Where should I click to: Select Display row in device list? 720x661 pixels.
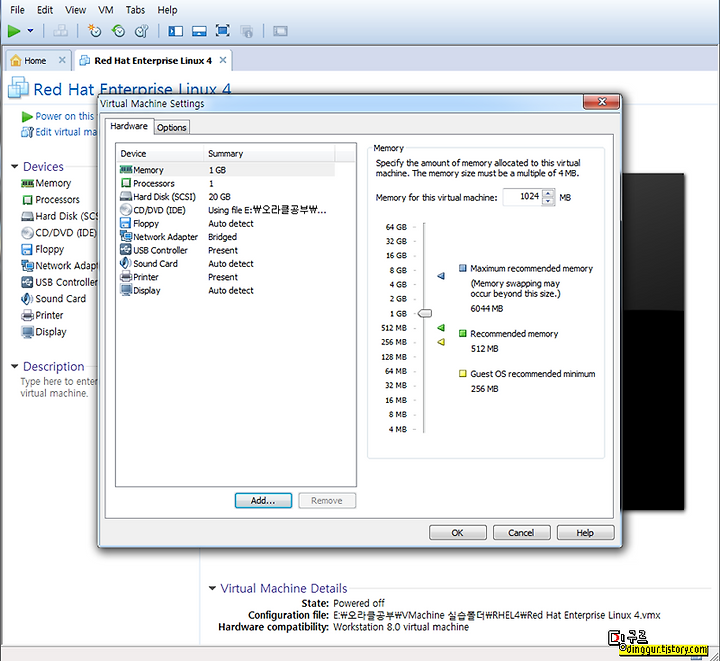click(x=227, y=290)
